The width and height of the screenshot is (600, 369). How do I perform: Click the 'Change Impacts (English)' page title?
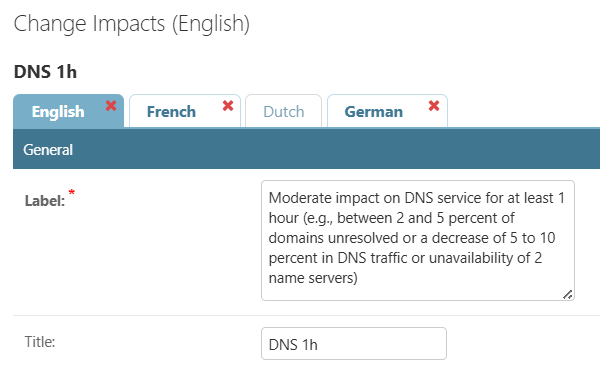tap(132, 24)
